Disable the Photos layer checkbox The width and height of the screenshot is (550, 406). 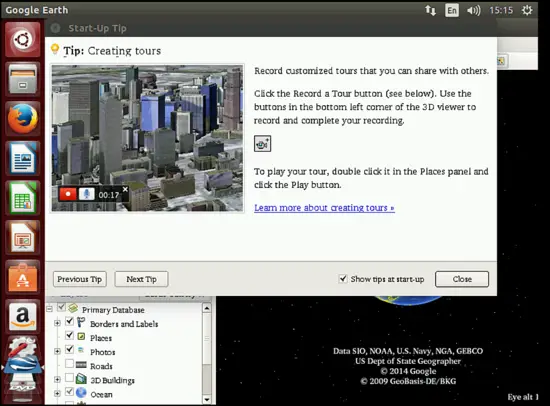[69, 349]
